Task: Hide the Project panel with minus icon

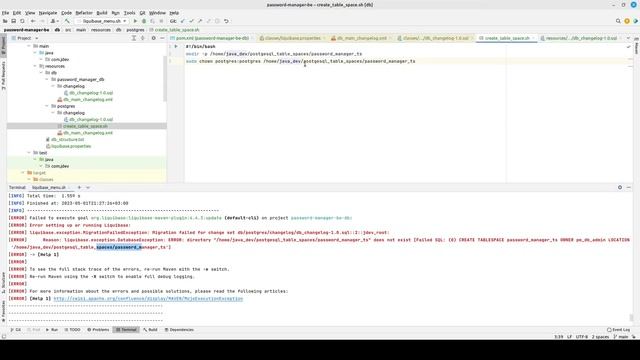Action: (x=162, y=38)
